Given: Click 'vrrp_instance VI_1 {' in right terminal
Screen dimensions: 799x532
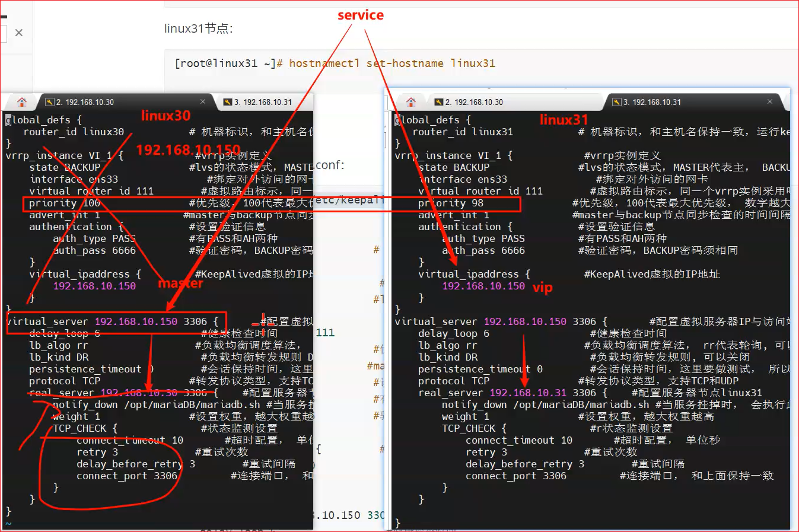Looking at the screenshot, I should [454, 155].
